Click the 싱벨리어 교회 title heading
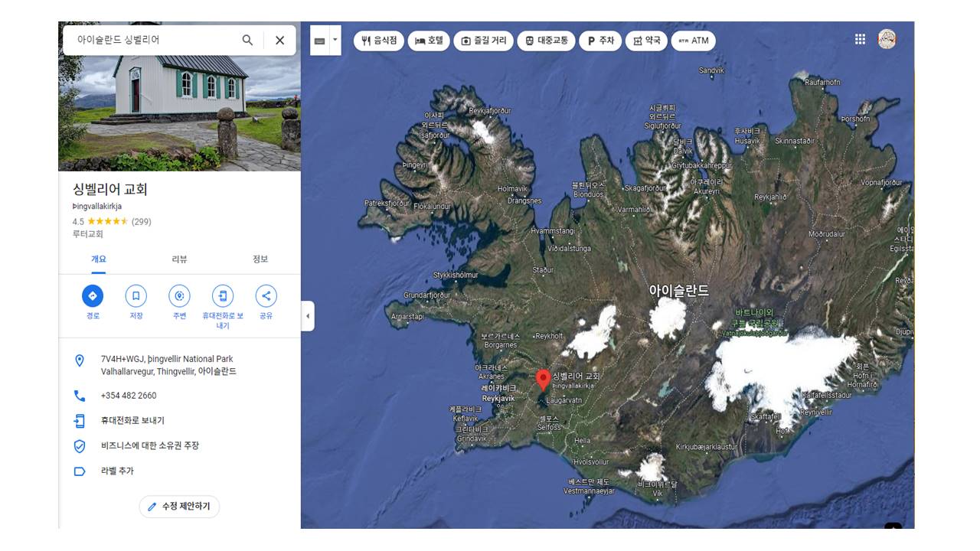Viewport: 980px width, 551px height. pyautogui.click(x=110, y=189)
